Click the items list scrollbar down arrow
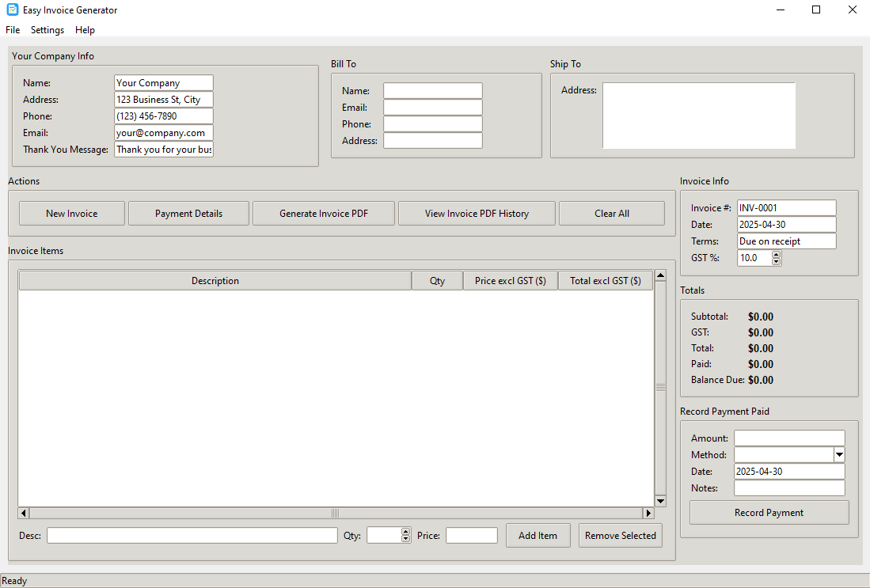The height and width of the screenshot is (588, 870). pyautogui.click(x=660, y=500)
